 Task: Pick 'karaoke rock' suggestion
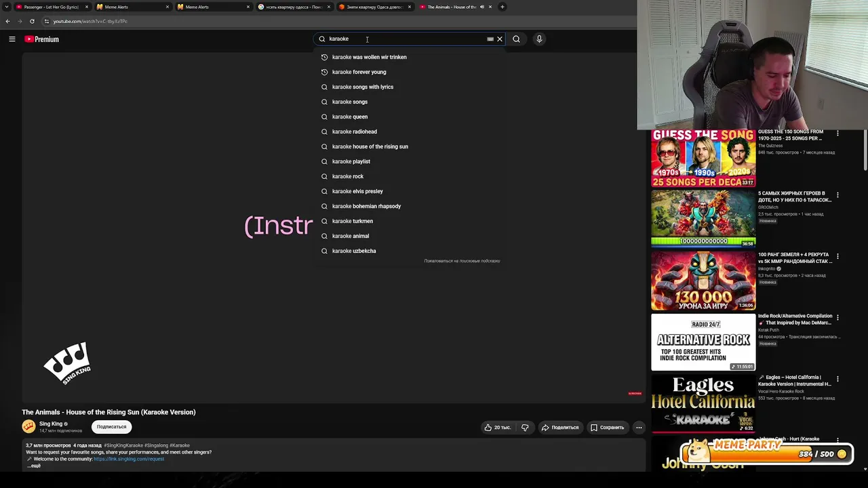(x=410, y=176)
